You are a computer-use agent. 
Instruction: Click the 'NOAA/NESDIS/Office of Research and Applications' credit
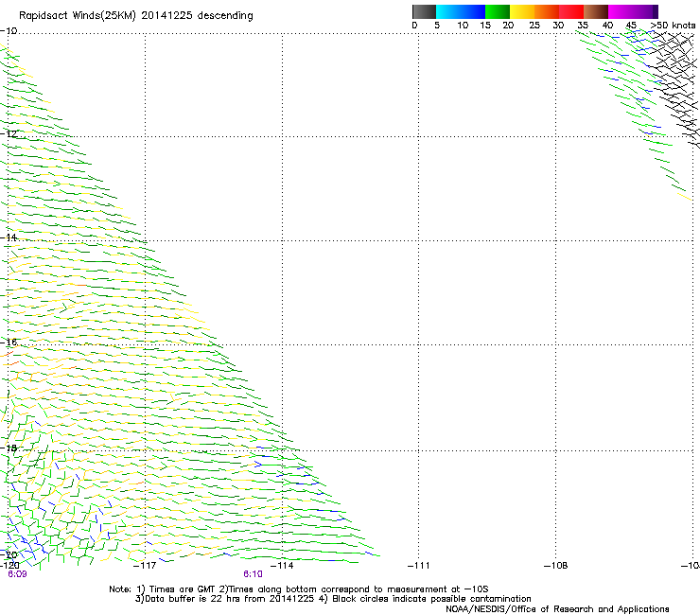[557, 609]
